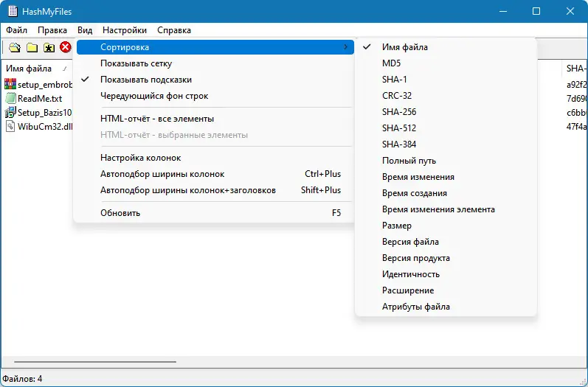
Task: Click the red Stop toolbar icon
Action: (x=66, y=47)
